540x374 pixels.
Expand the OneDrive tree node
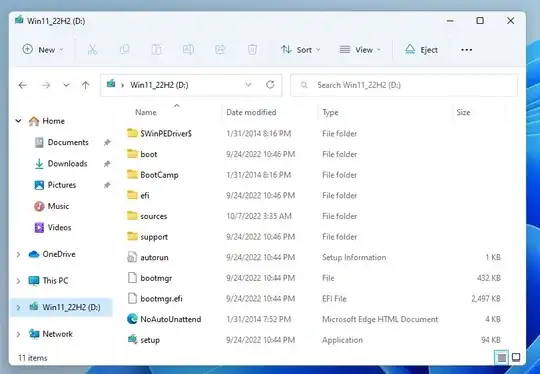(x=18, y=254)
